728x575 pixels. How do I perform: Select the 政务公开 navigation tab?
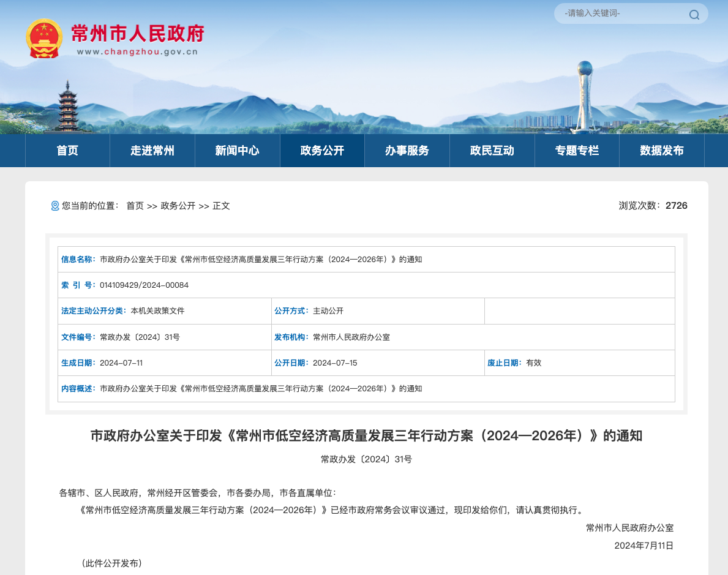coord(322,151)
